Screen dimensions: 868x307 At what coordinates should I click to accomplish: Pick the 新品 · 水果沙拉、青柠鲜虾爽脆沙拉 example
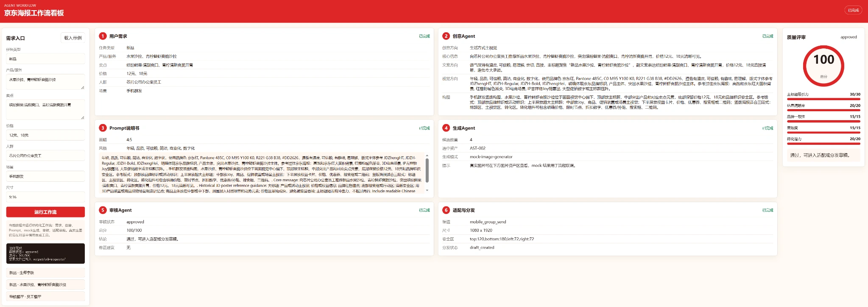[x=45, y=284]
